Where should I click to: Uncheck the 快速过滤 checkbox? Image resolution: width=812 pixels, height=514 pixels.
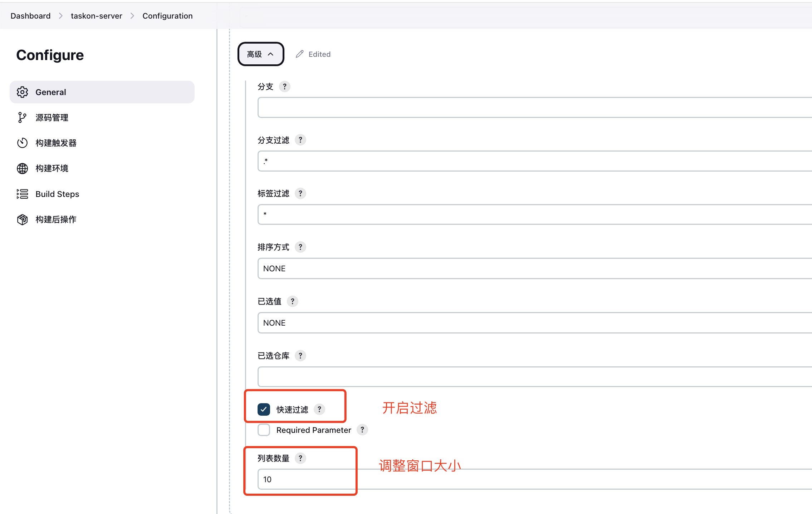tap(264, 409)
